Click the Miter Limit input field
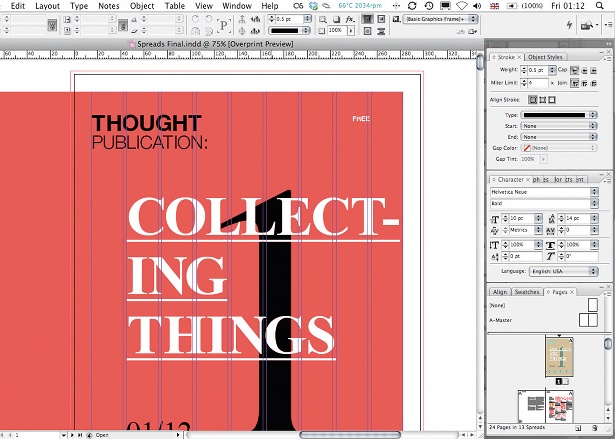The width and height of the screenshot is (615, 439). point(538,83)
